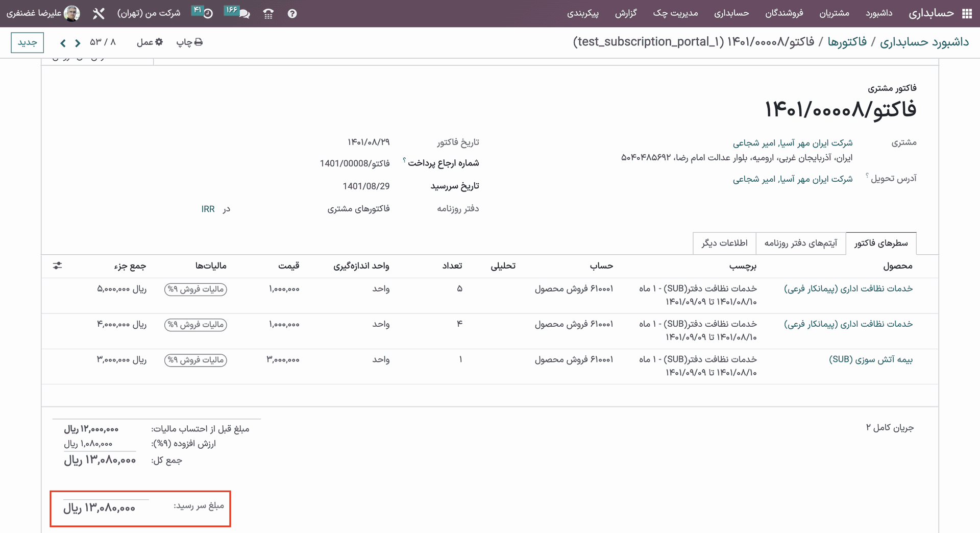Click payment reference value فاکتو/1401/00008
980x533 pixels.
[x=355, y=163]
